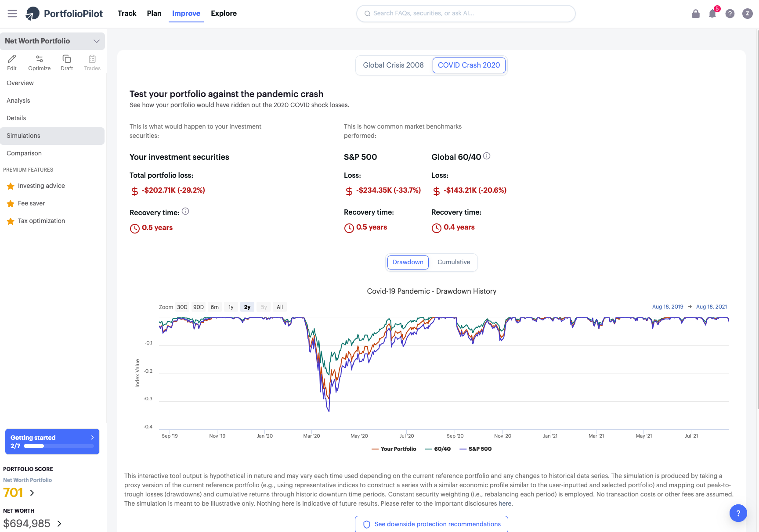The height and width of the screenshot is (532, 759).
Task: Open the Z user avatar menu
Action: tap(748, 14)
